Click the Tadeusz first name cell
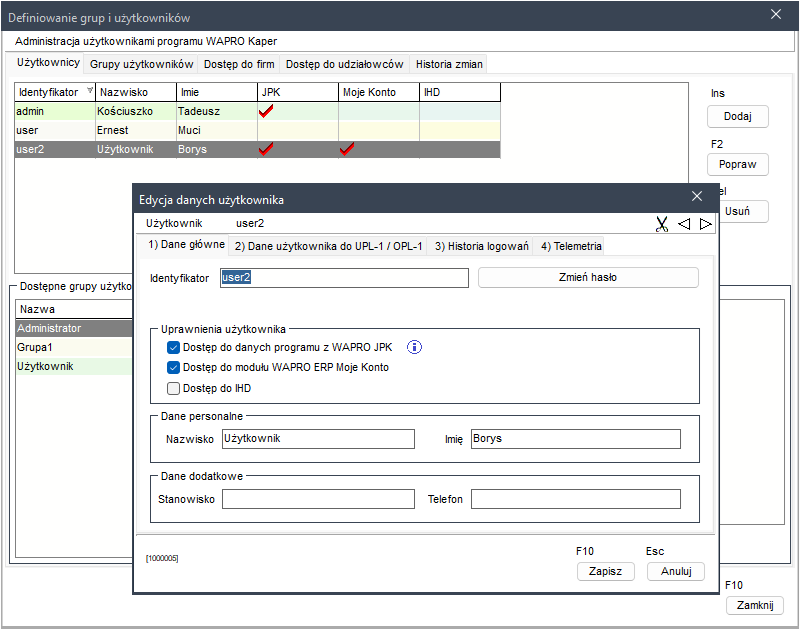800x629 pixels. coord(217,111)
